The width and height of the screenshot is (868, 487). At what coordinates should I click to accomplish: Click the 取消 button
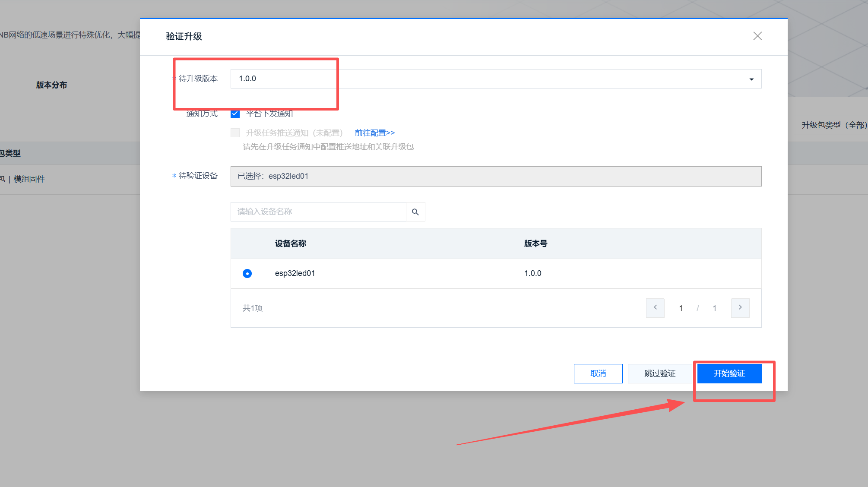[x=598, y=373]
